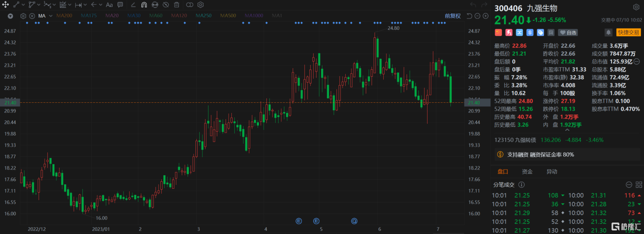Viewport: 644px width, 234px height.
Task: Open tick trades info icon
Action: [x=522, y=185]
